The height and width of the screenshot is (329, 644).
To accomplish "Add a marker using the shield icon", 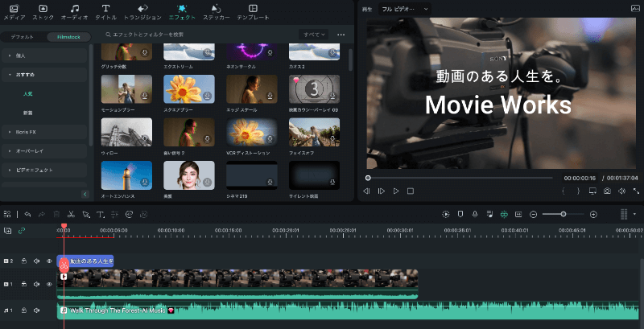I will click(460, 215).
